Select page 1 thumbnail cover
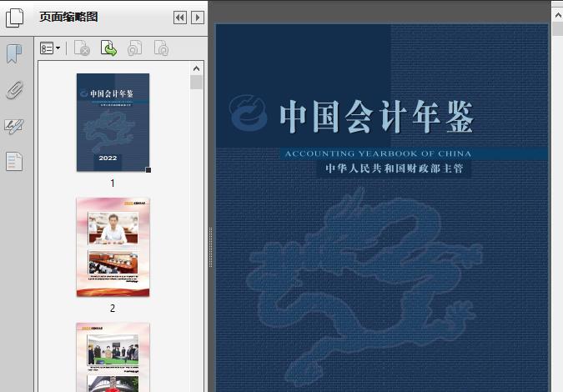The width and height of the screenshot is (563, 392). [113, 123]
